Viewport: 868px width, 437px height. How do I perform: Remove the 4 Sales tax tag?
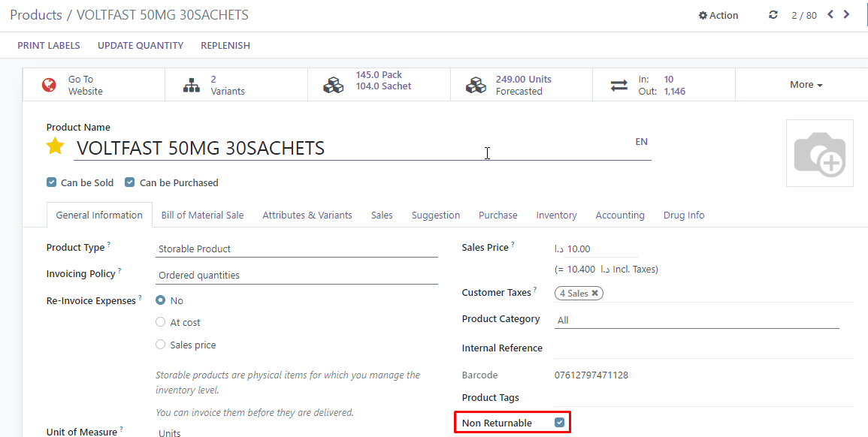[594, 293]
